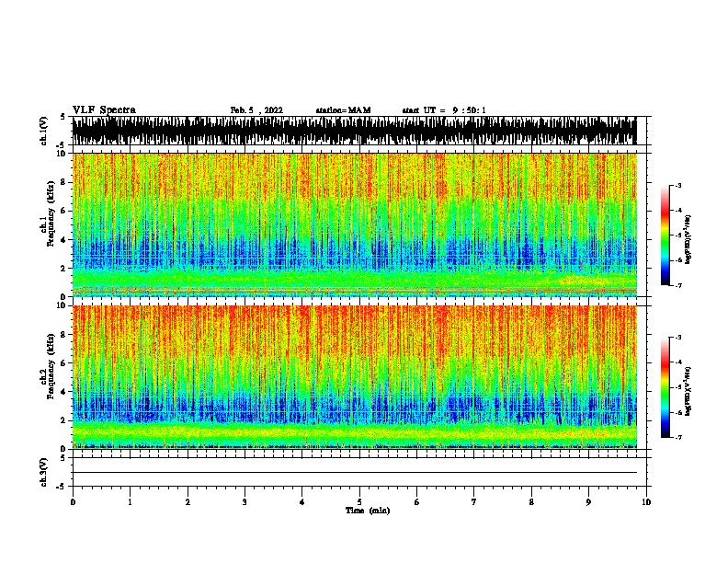Screen dimensions: 728x563
Task: Click the log PSD unit label beside ch.2 color bar
Action: 688,392
